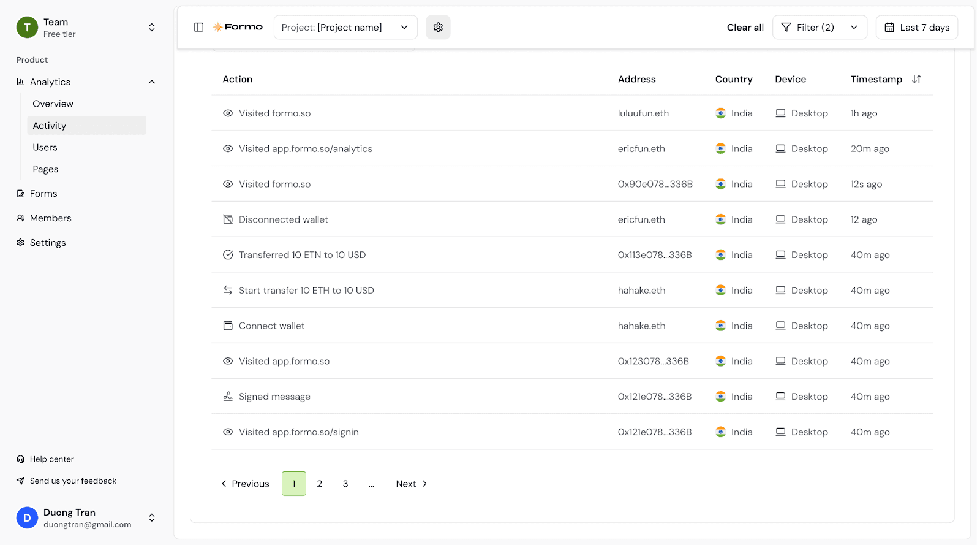This screenshot has width=980, height=545.
Task: Click '1h ago' timestamp
Action: [x=864, y=113]
